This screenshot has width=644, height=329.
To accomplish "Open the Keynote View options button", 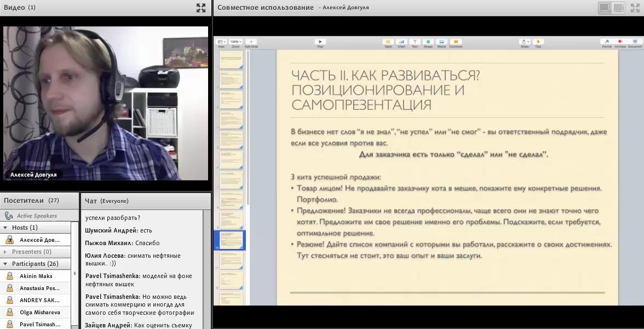I will pyautogui.click(x=221, y=42).
